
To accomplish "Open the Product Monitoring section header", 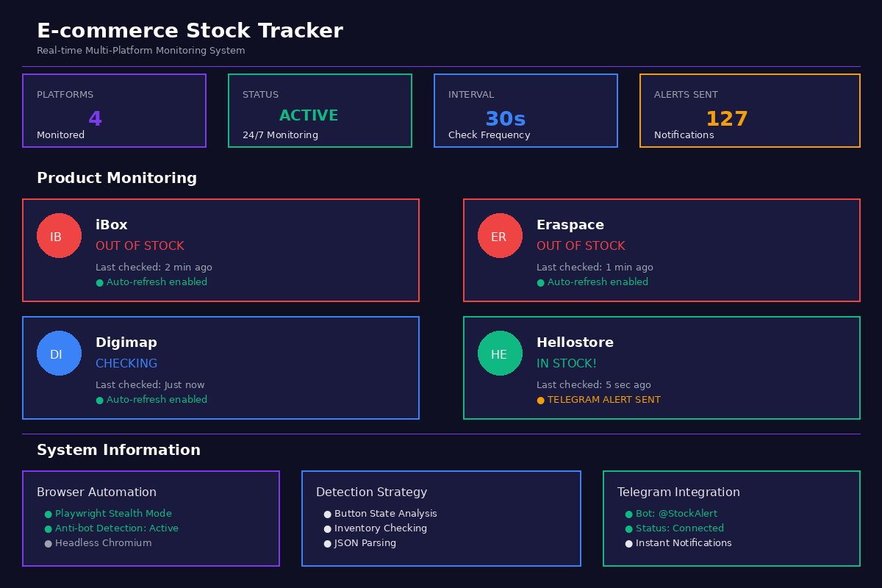I will pos(116,178).
